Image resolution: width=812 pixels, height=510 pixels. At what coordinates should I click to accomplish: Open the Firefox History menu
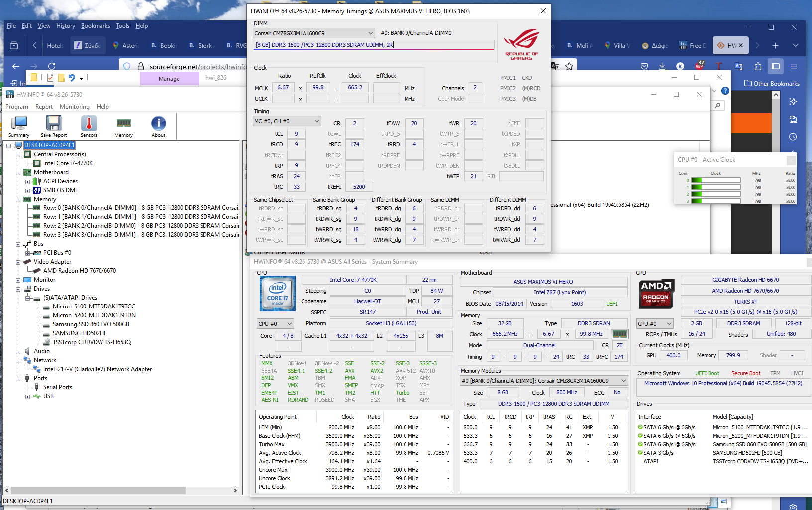tap(66, 26)
